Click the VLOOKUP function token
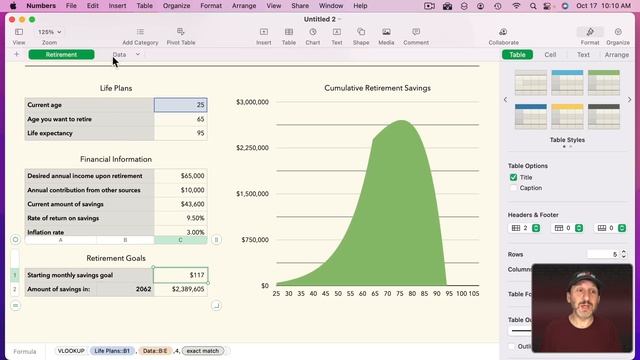The width and height of the screenshot is (640, 360). (x=71, y=351)
